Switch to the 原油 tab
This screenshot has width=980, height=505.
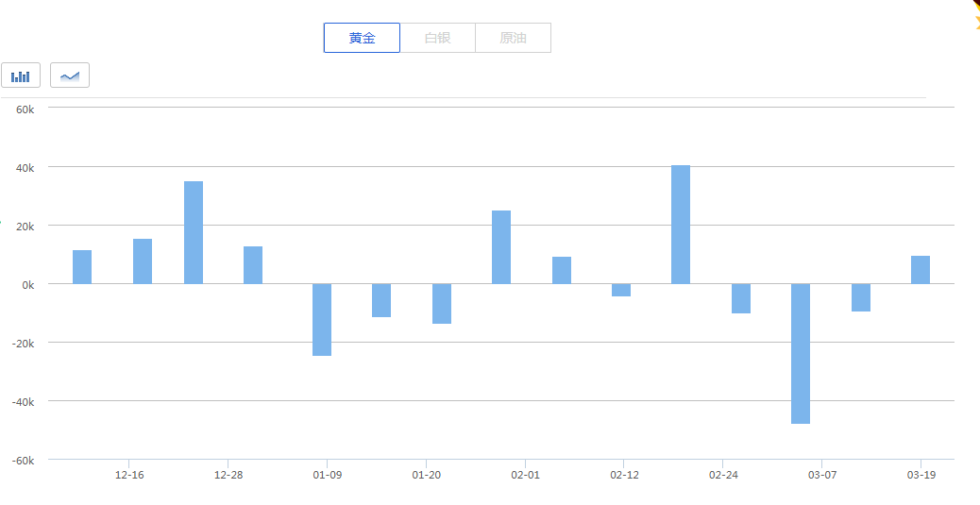[x=513, y=38]
